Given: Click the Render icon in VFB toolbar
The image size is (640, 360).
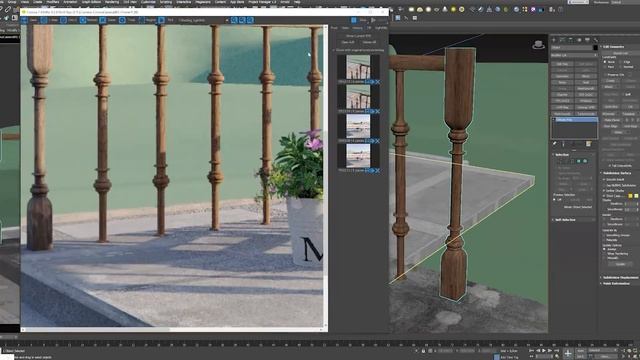Looking at the screenshot, I should (373, 20).
